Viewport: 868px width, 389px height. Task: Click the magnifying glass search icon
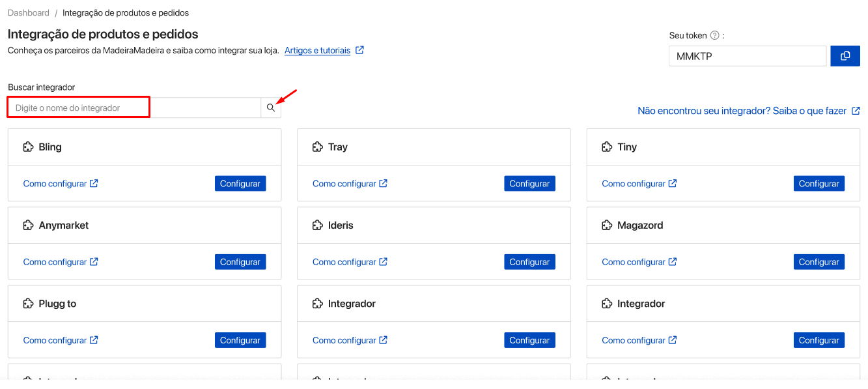click(271, 108)
